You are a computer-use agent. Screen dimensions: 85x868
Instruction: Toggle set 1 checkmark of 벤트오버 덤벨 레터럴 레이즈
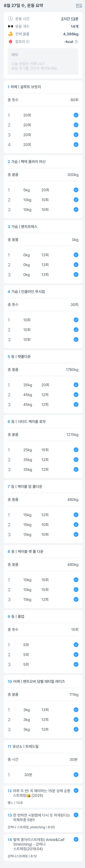click(x=76, y=710)
